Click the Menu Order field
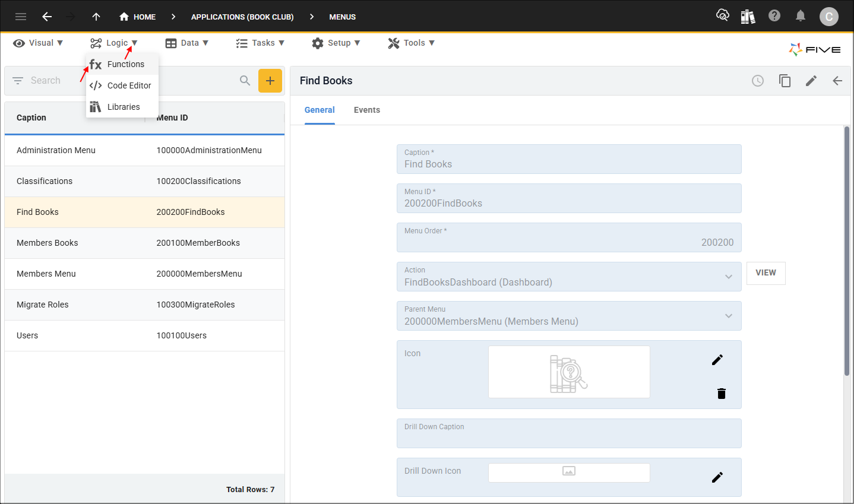 (x=569, y=237)
